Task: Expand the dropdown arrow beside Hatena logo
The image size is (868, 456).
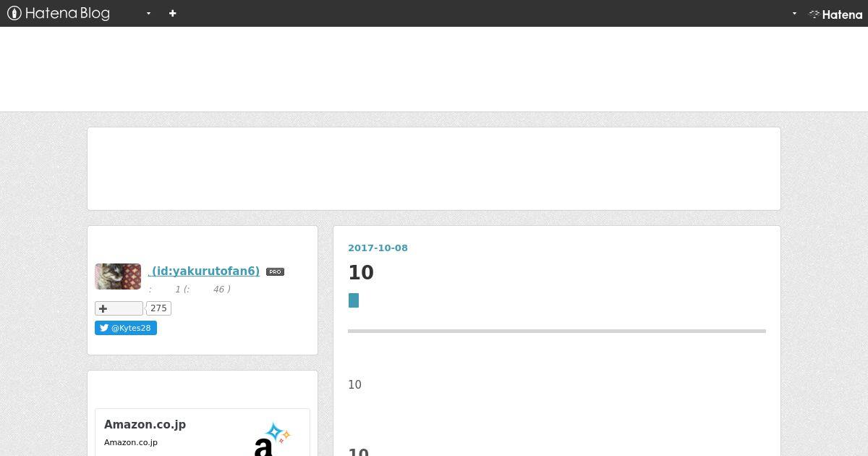Action: tap(794, 14)
